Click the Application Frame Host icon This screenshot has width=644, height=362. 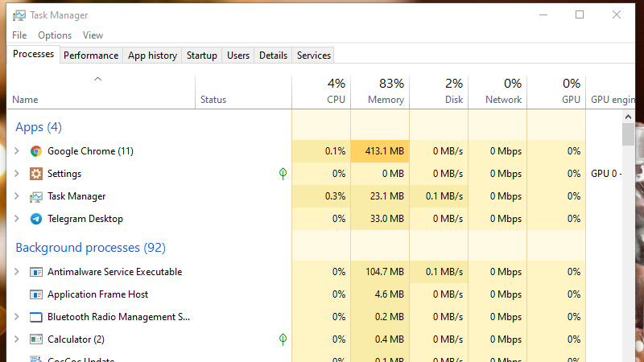tap(35, 294)
